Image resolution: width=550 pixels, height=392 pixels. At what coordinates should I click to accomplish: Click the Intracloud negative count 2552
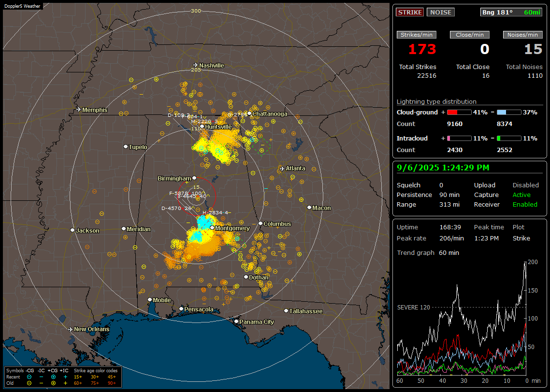[505, 150]
